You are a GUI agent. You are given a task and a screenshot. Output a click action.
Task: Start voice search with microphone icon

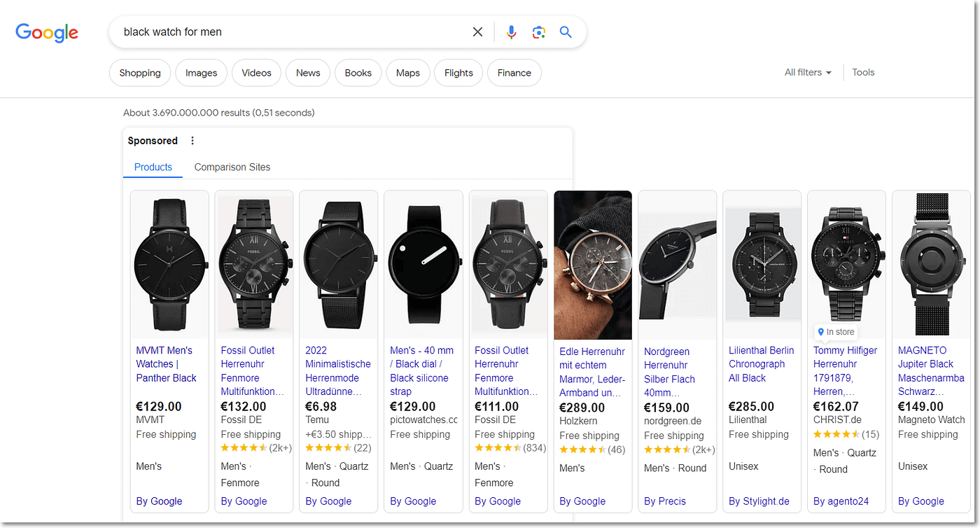pos(512,32)
